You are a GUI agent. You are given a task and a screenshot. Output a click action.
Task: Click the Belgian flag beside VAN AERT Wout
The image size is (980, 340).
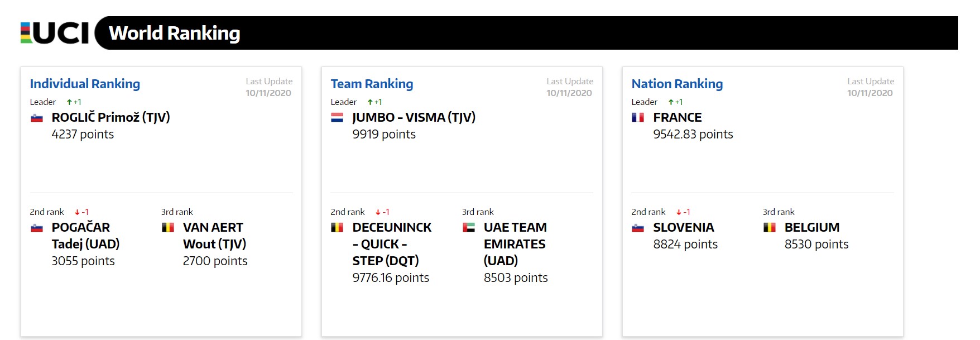(x=168, y=227)
